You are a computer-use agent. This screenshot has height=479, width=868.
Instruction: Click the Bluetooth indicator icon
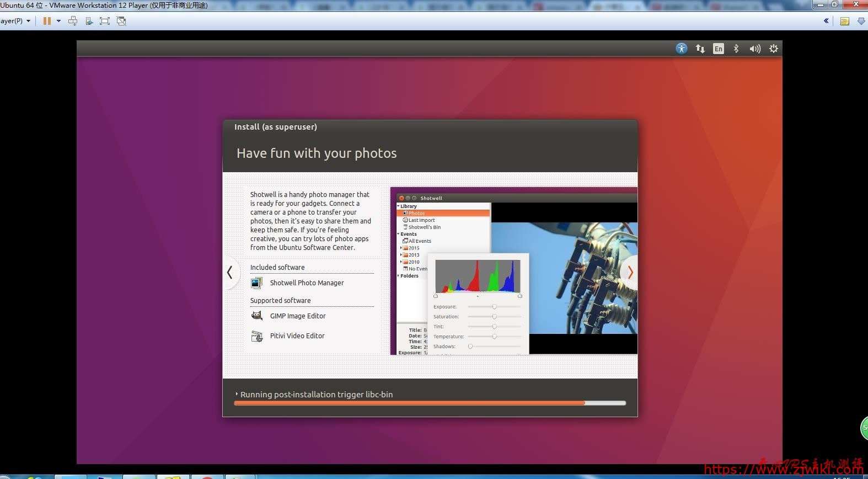pyautogui.click(x=736, y=49)
